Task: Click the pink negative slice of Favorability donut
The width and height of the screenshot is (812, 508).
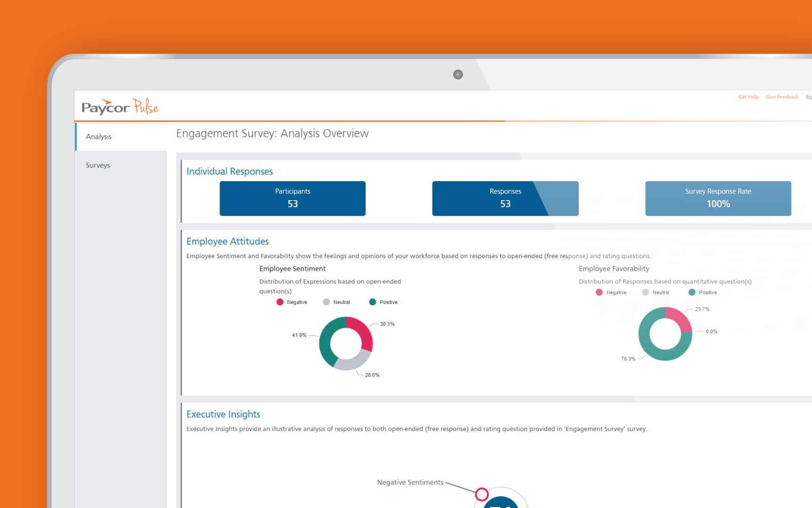Action: click(681, 319)
